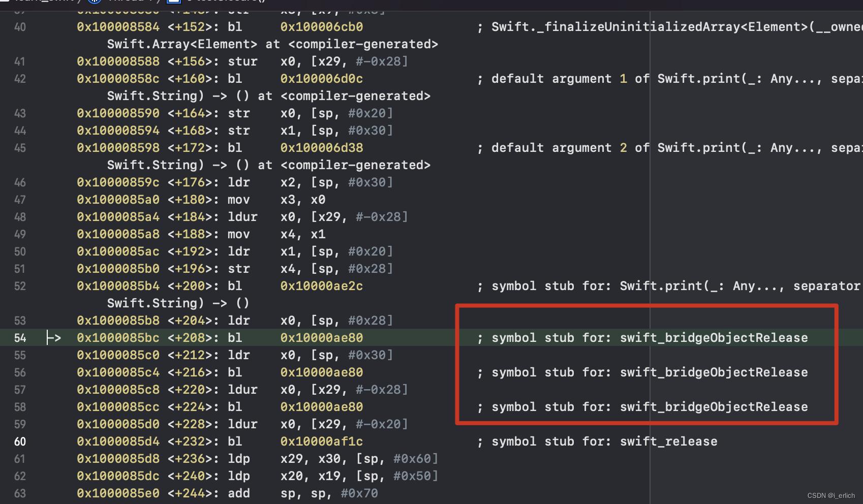Click the program counter arrow at line 54
Screen dimensions: 863x504
54,338
